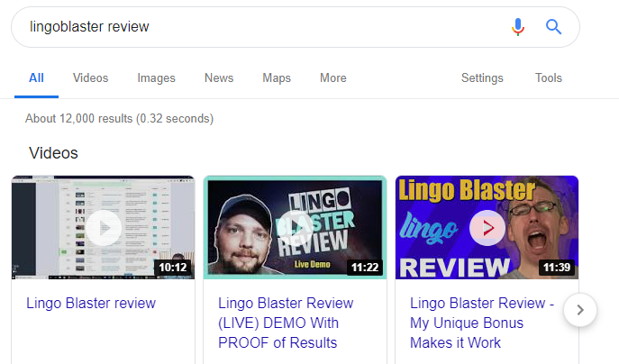Switch to the Images tab

point(157,77)
